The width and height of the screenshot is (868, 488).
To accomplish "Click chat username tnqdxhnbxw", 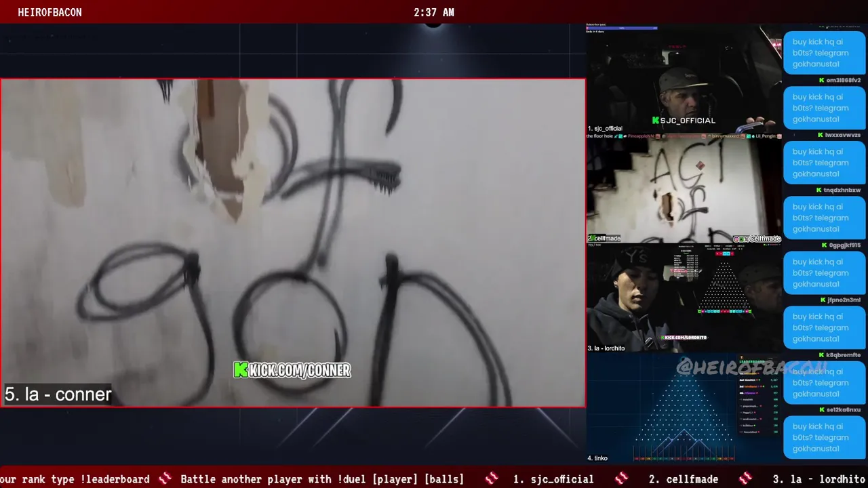I will pos(842,190).
